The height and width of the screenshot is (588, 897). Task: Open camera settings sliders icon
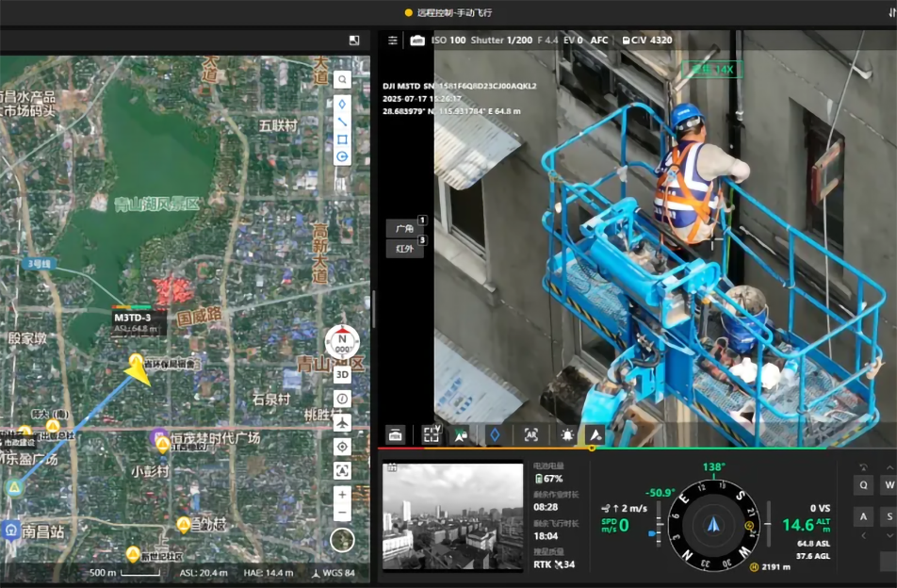[393, 41]
